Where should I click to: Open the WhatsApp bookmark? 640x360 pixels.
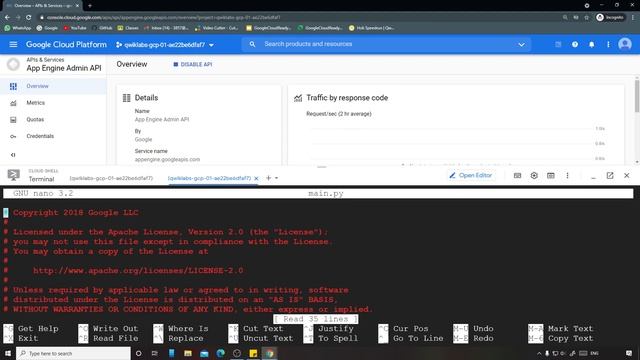[18, 28]
